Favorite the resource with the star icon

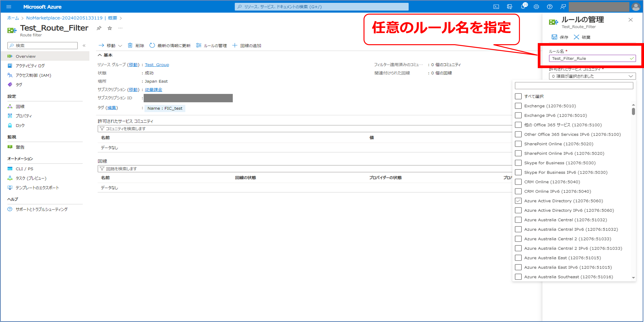(110, 28)
